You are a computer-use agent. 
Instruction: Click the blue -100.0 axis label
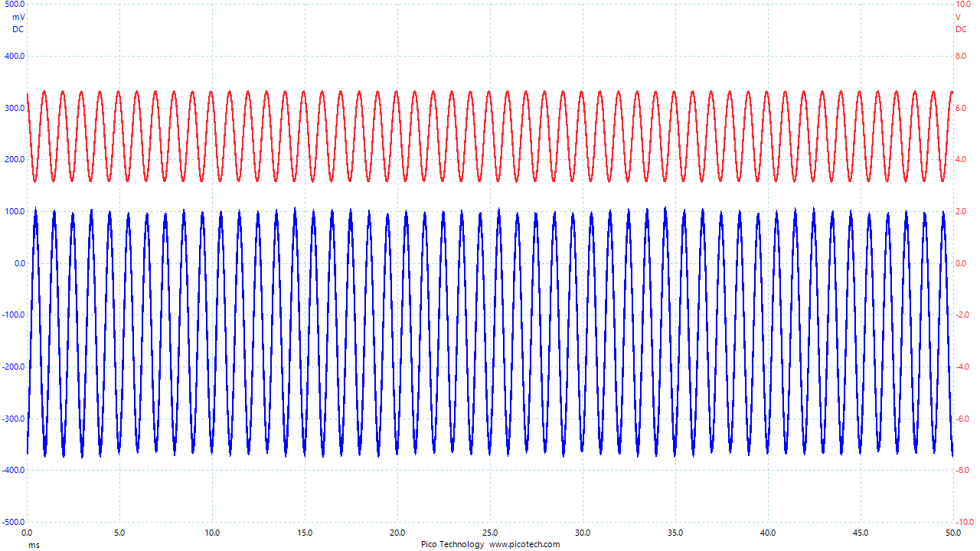pos(13,315)
